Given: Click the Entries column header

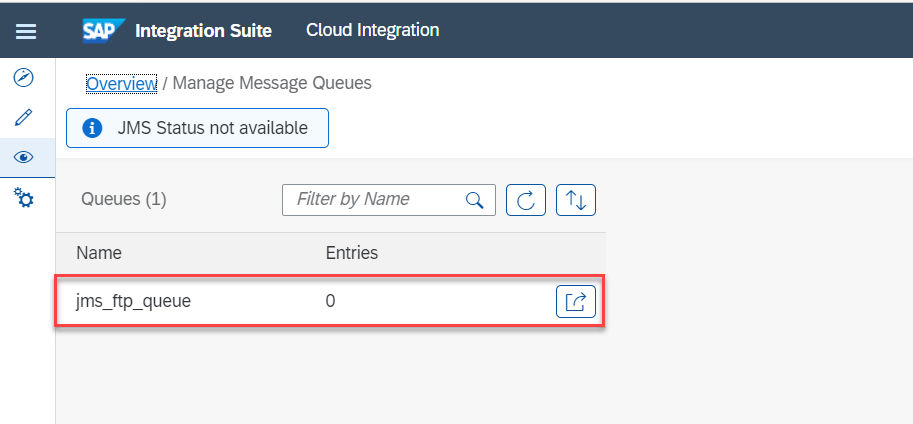Looking at the screenshot, I should pyautogui.click(x=352, y=253).
